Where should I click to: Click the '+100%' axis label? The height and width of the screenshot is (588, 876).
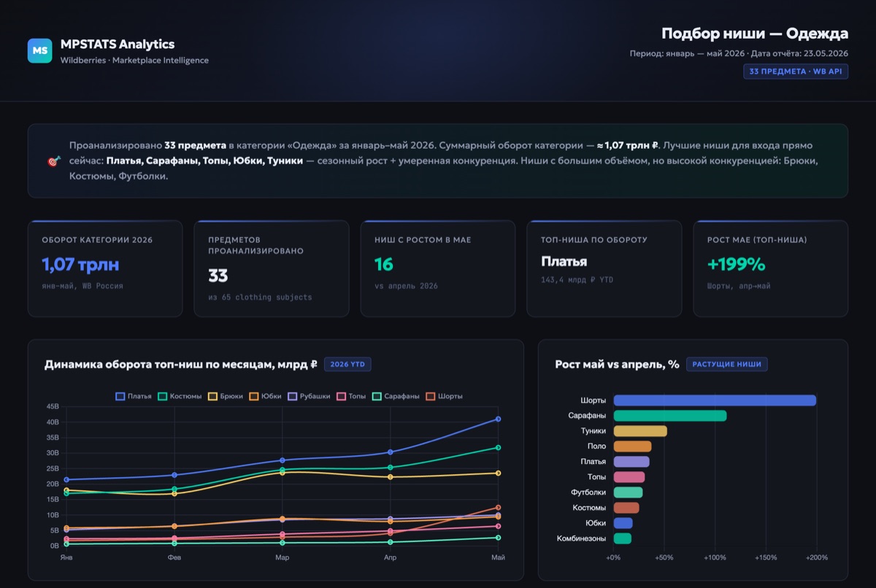(x=715, y=557)
